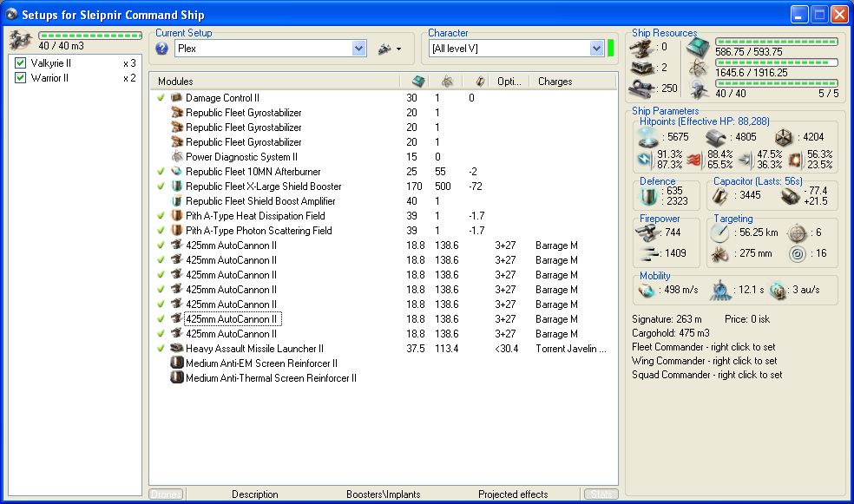Click the launcher hardpoints icon in Ship Resources
The height and width of the screenshot is (504, 854).
point(641,68)
